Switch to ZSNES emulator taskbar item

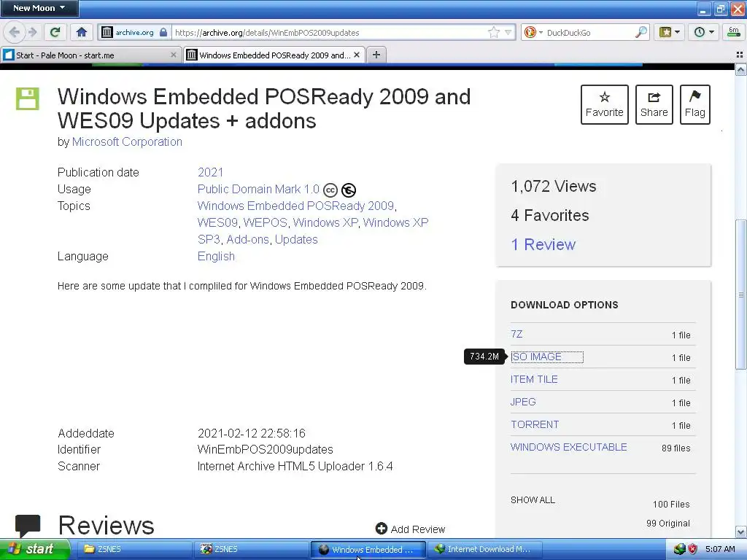click(x=251, y=550)
